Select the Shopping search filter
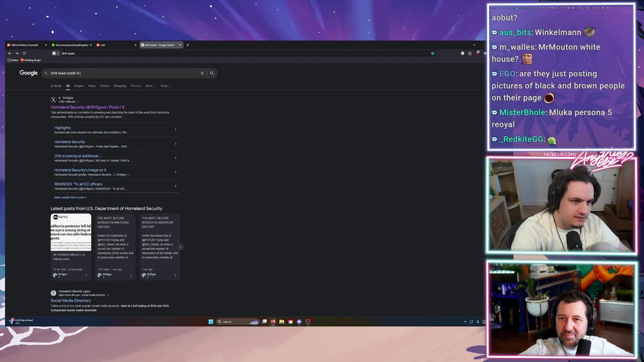 [120, 86]
